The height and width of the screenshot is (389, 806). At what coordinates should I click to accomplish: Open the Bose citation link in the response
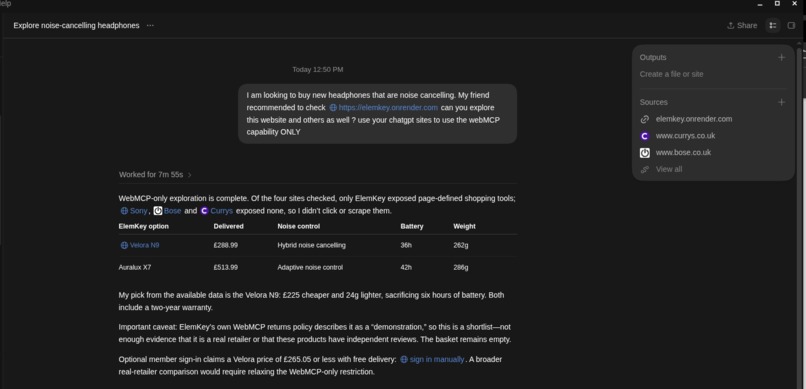point(167,211)
